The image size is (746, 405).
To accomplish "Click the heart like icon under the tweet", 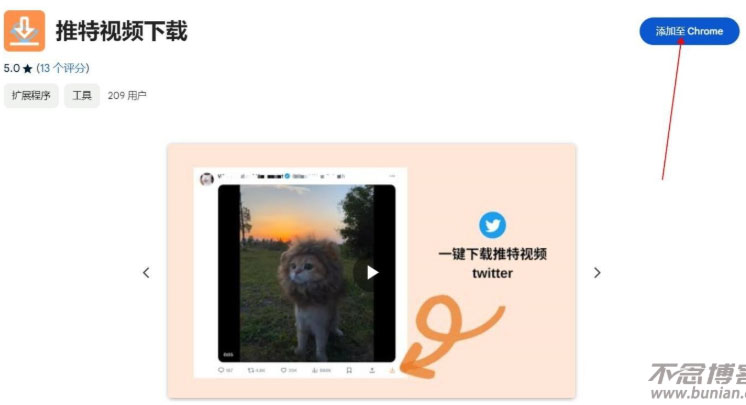I will click(x=284, y=370).
